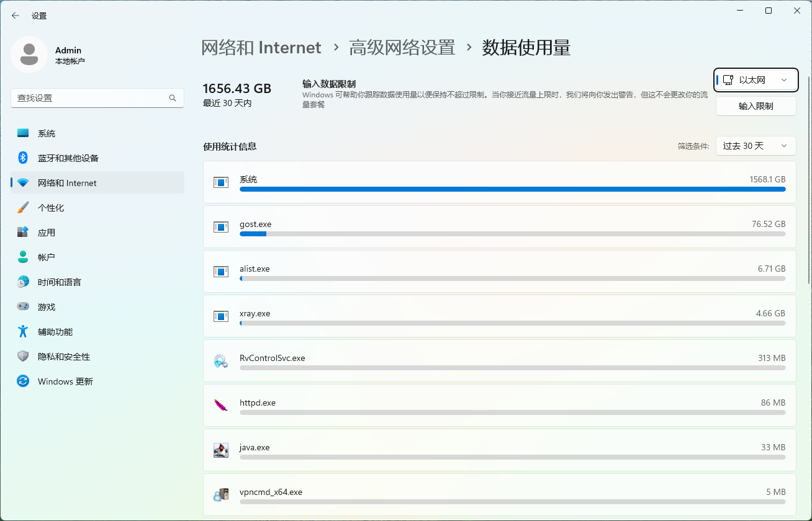Open the 过去 30 天 filter dropdown

click(x=756, y=146)
